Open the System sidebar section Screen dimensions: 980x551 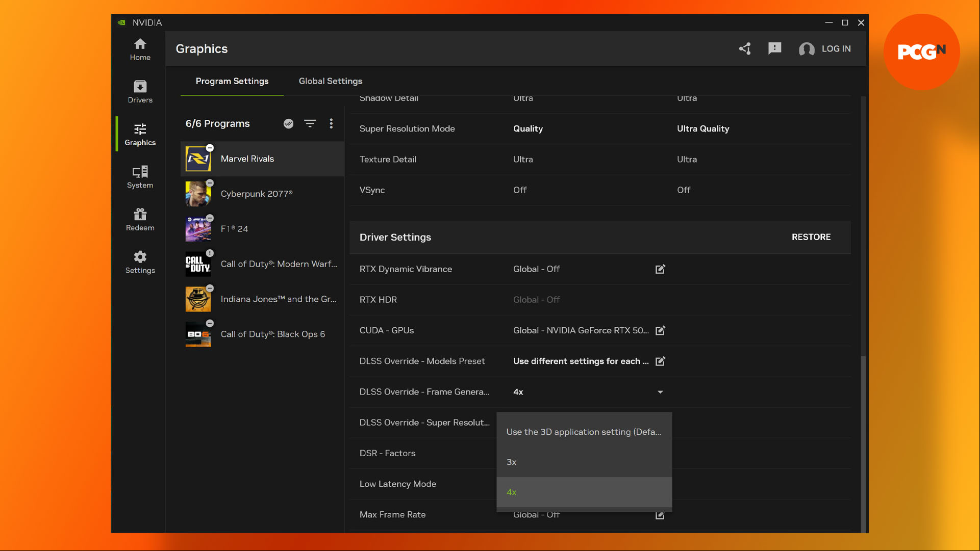(x=140, y=177)
